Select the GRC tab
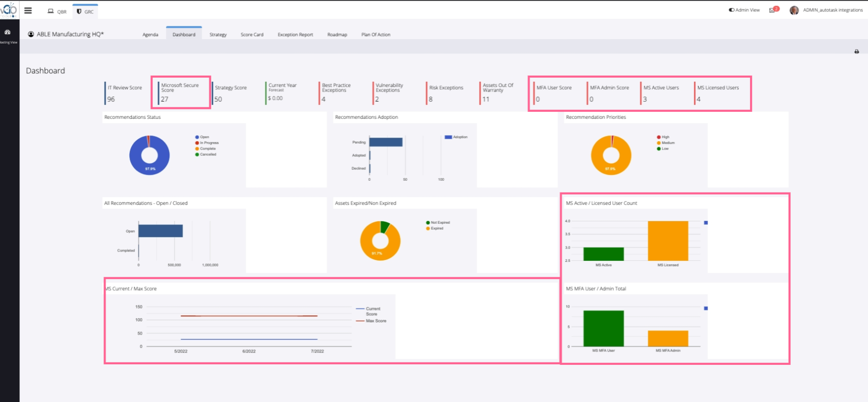The image size is (868, 402). click(x=85, y=11)
